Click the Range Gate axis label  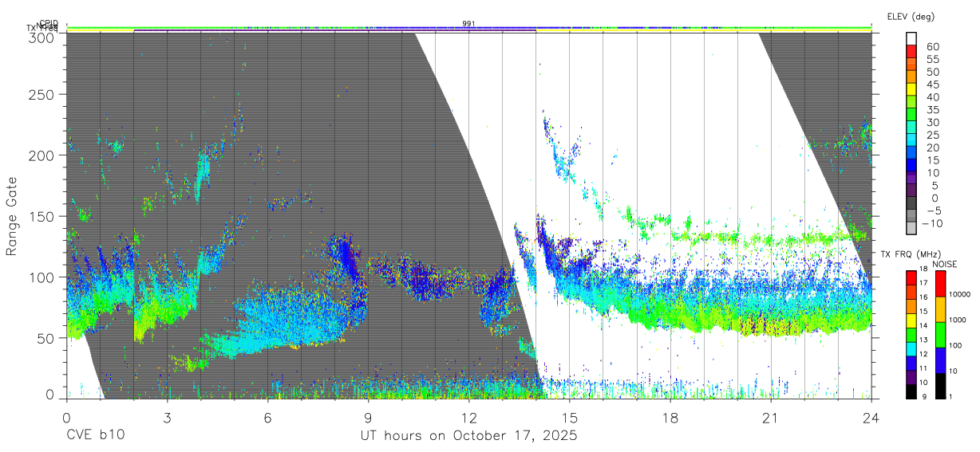point(12,214)
